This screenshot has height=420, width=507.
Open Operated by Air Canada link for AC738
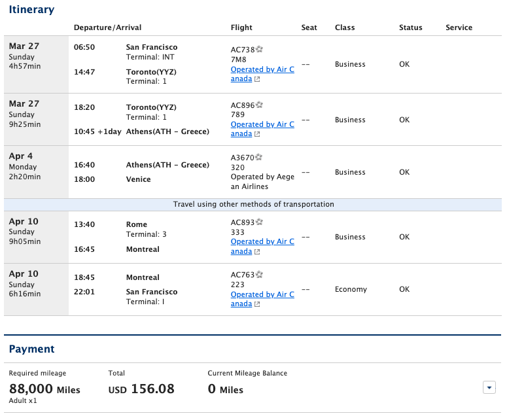(x=262, y=69)
